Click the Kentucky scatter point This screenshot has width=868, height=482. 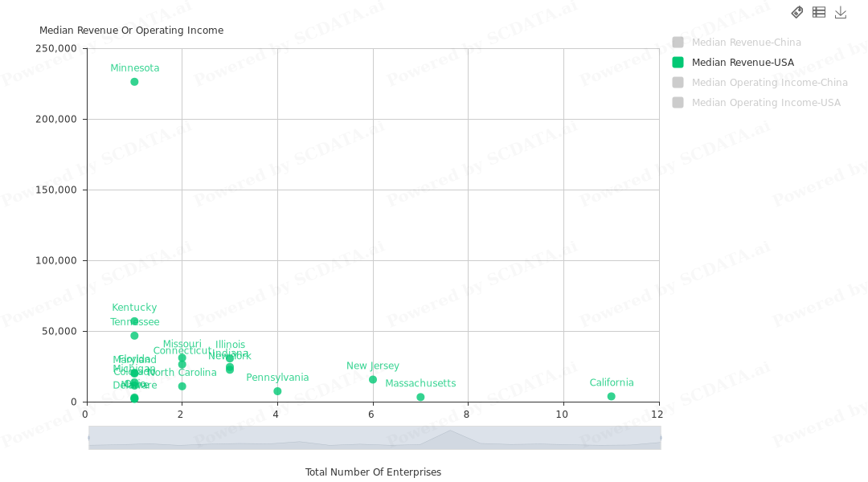tap(134, 321)
